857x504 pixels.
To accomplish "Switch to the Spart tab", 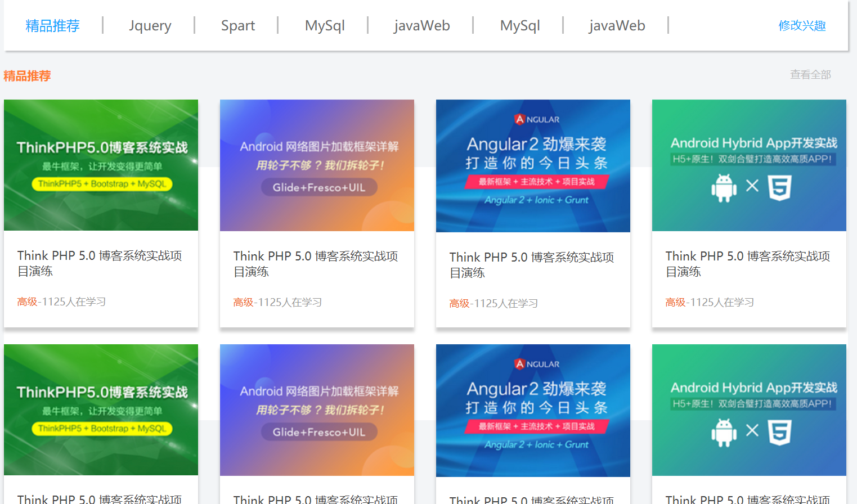I will 237,25.
